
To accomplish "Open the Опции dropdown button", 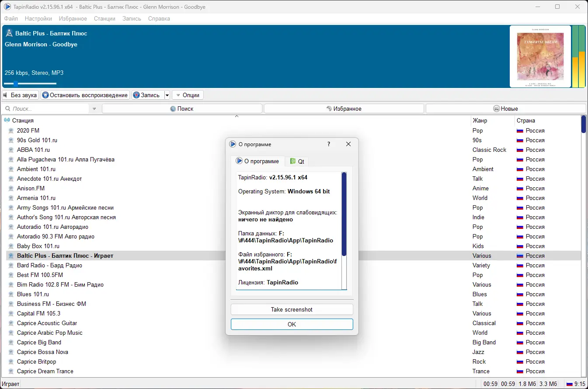I will [188, 95].
